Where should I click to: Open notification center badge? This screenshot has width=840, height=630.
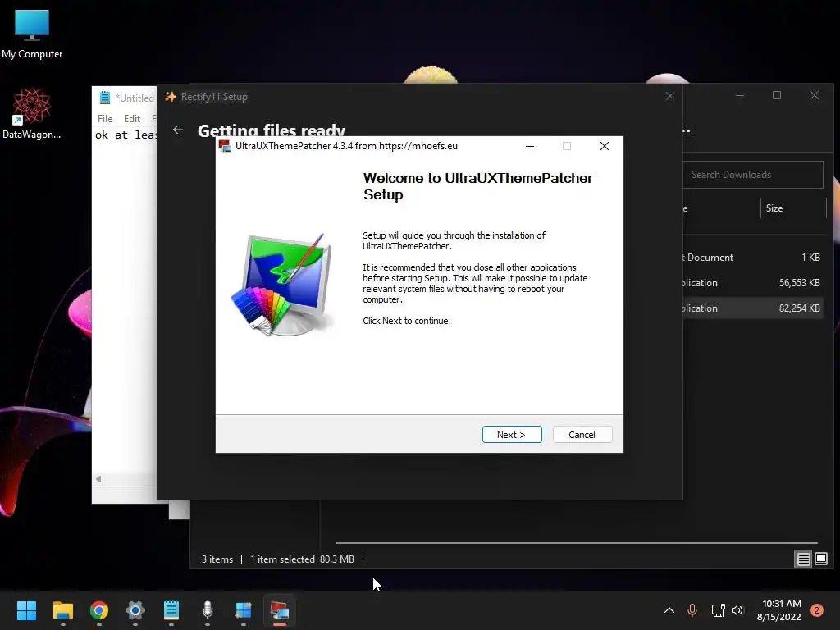point(817,610)
